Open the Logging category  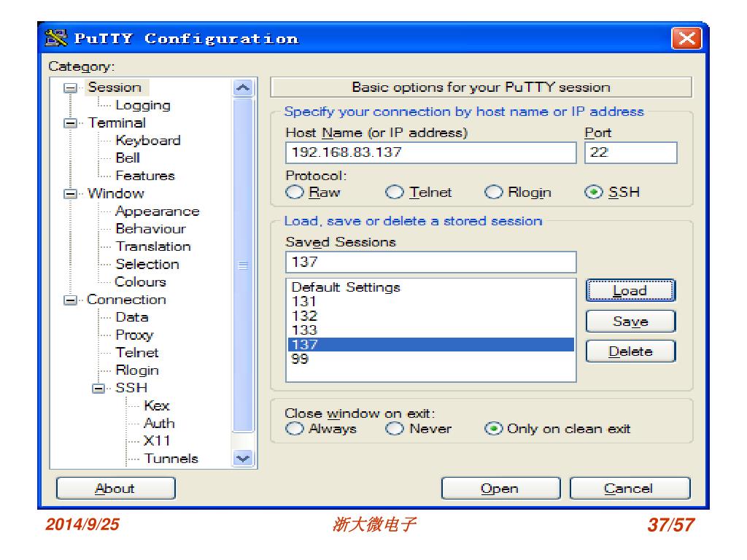click(143, 105)
